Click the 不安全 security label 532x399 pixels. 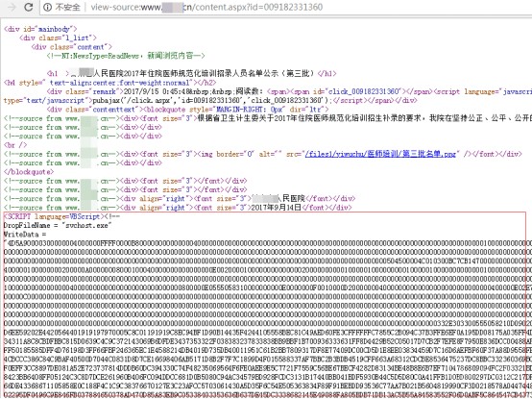coord(67,7)
